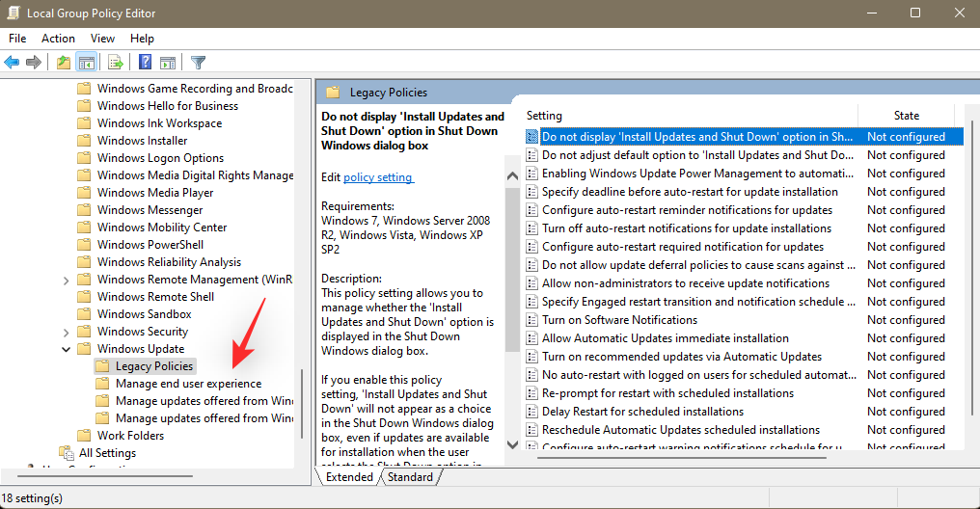The width and height of the screenshot is (980, 509).
Task: Click policy icon for Re-prompt for restart row
Action: pos(531,393)
